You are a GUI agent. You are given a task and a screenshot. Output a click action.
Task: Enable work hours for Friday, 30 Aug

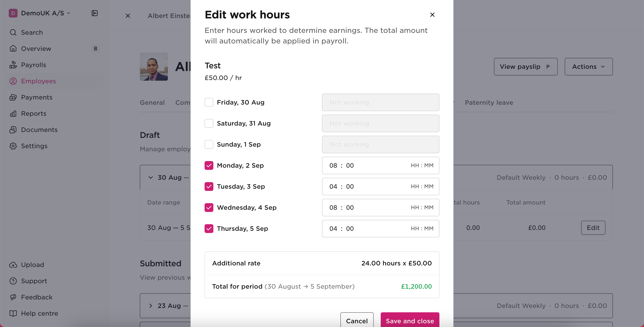209,102
